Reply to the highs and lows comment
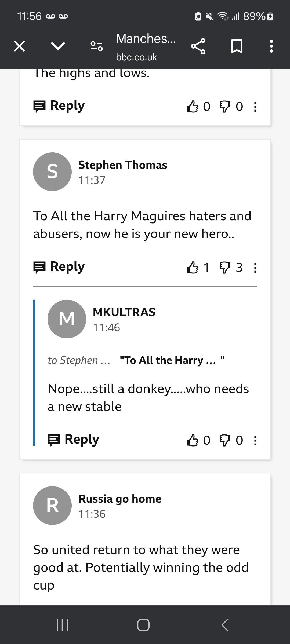This screenshot has width=290, height=644. pyautogui.click(x=59, y=106)
